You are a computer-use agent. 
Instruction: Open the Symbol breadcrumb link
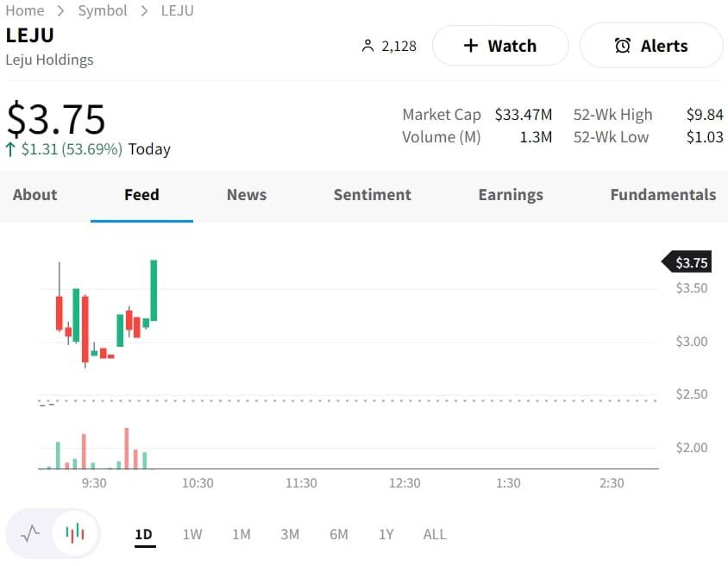pyautogui.click(x=103, y=10)
